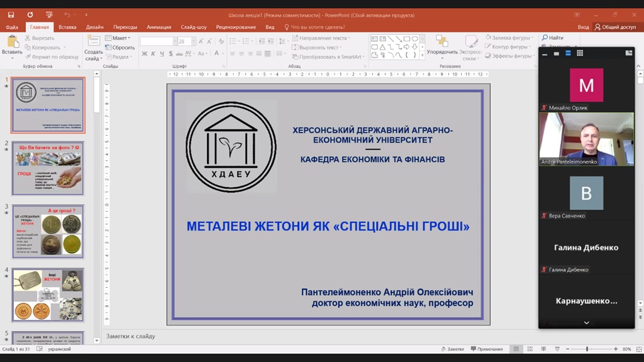
Task: Click Cut (Вырезать)
Action: click(40, 38)
